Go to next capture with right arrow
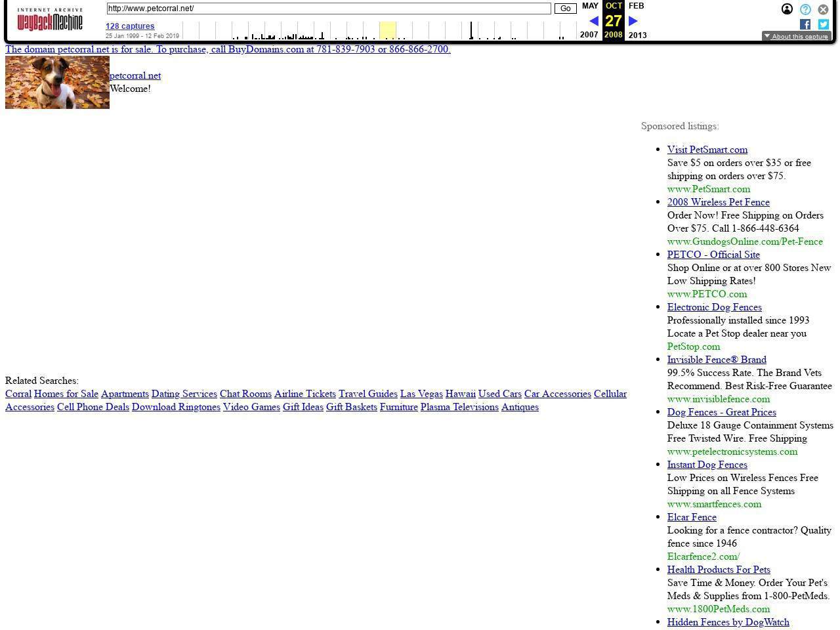840x630 pixels. click(633, 21)
